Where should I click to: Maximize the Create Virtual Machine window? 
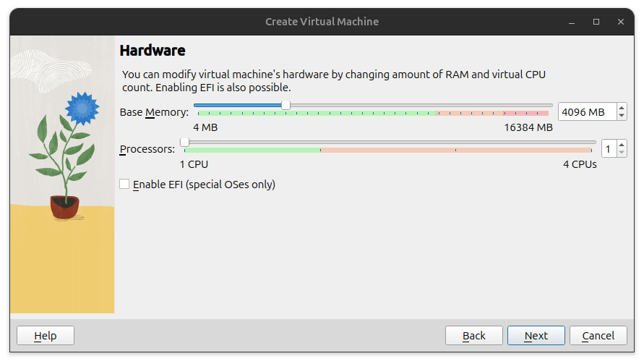[596, 22]
